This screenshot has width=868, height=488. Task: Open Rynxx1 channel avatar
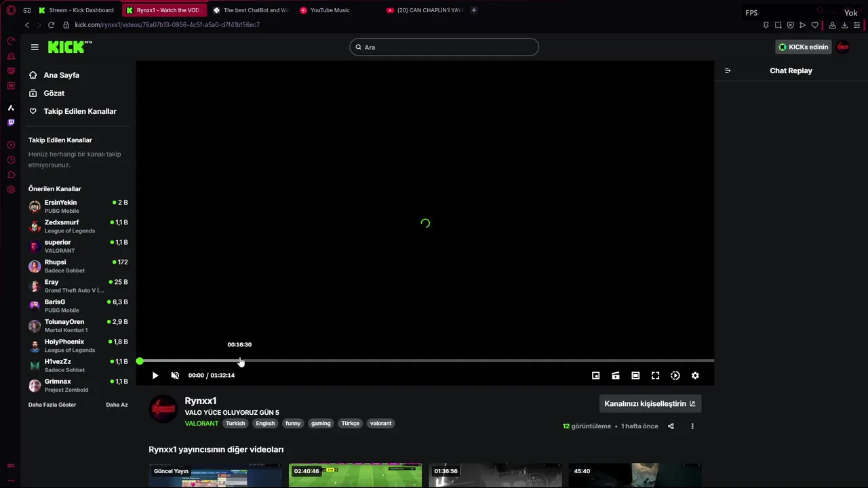coord(163,409)
